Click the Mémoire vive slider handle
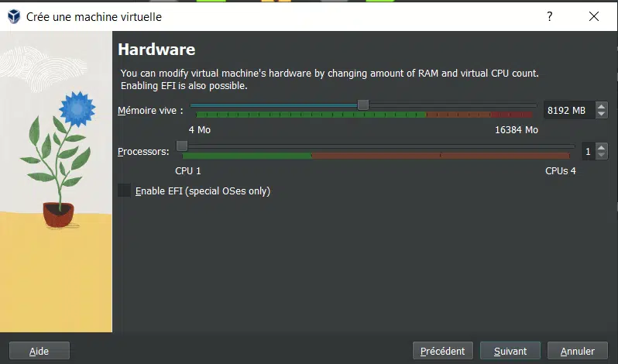 pyautogui.click(x=363, y=105)
